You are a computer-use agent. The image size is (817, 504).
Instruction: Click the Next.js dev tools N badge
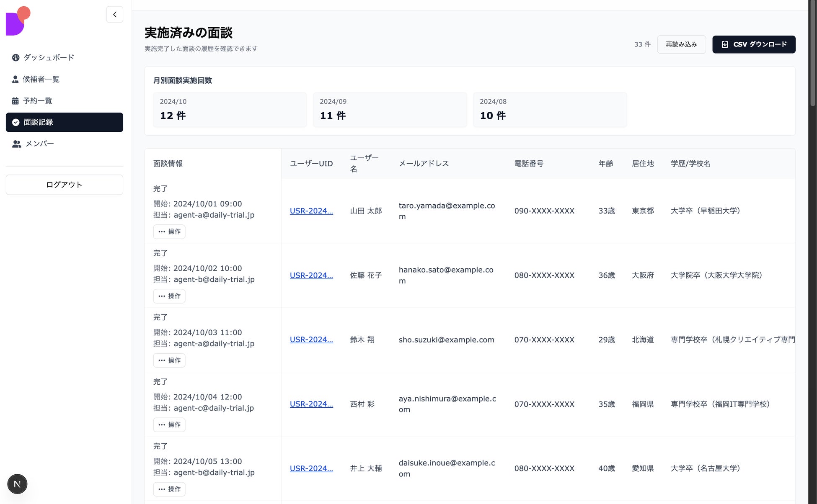point(17,484)
